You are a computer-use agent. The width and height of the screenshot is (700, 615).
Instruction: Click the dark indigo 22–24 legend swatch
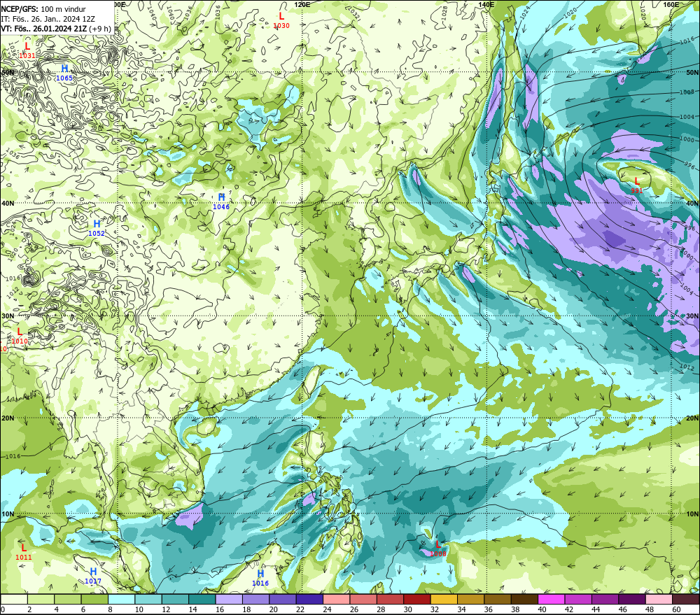(309, 599)
